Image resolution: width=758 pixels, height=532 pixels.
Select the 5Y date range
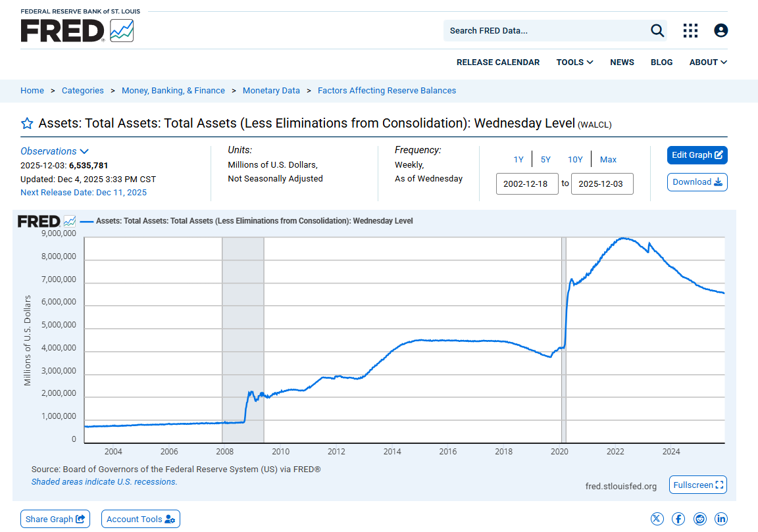(x=545, y=159)
